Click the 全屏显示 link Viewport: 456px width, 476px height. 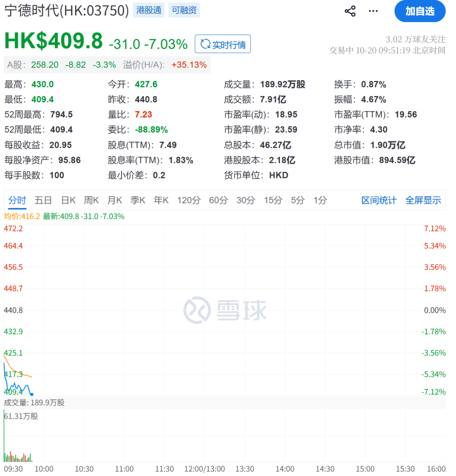pyautogui.click(x=423, y=200)
